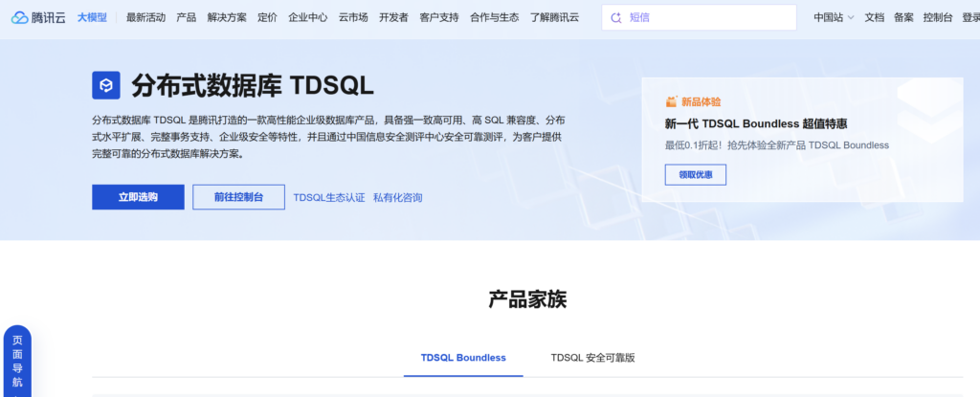Click the orange 新品体验 gift icon
Viewport: 980px width, 397px height.
point(671,102)
